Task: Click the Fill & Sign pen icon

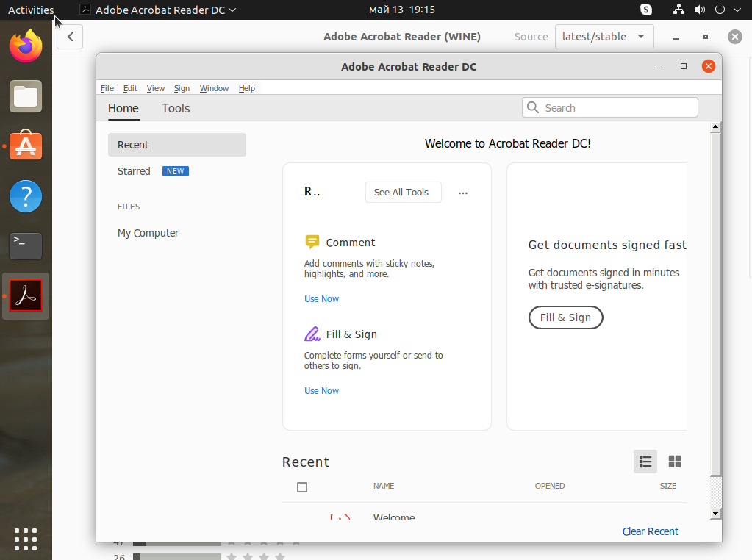Action: (312, 334)
